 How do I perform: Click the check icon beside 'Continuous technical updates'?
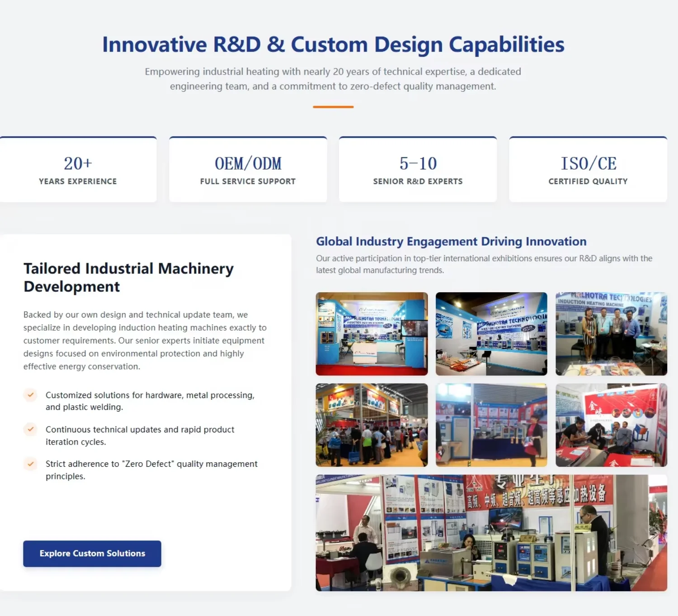click(x=30, y=429)
